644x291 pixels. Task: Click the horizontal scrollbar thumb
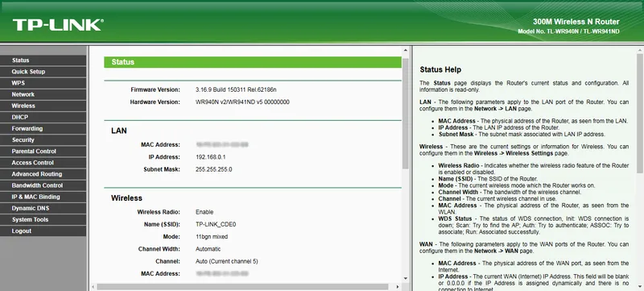click(242, 286)
